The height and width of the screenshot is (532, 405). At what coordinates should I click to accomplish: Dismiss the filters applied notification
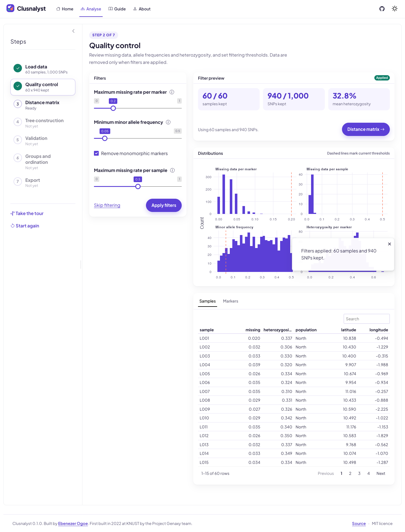[390, 244]
